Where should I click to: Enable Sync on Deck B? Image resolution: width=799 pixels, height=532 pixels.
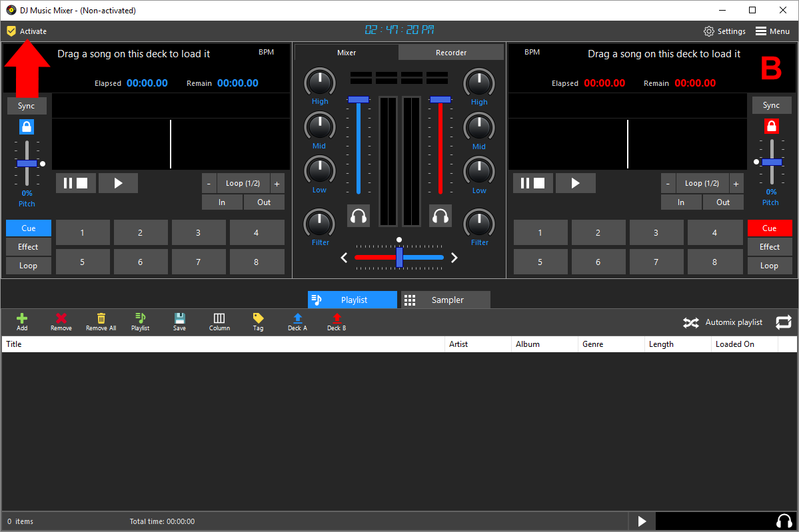(771, 105)
